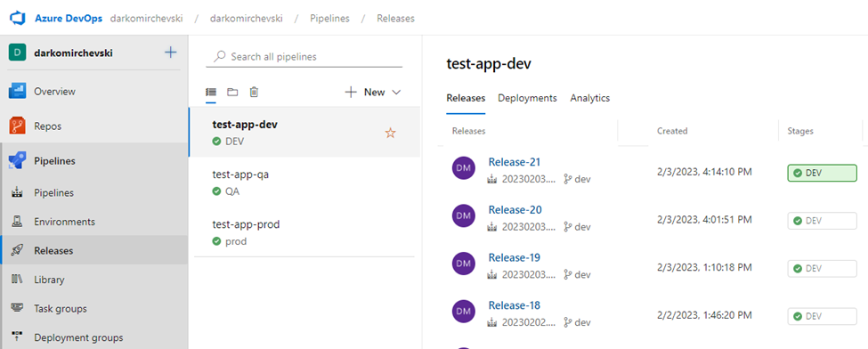Open the DEV stage of Release-18

pos(822,316)
